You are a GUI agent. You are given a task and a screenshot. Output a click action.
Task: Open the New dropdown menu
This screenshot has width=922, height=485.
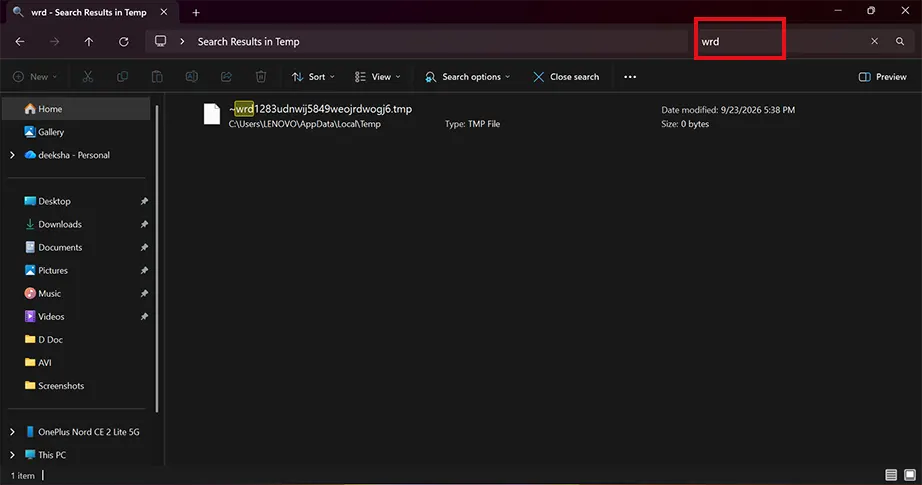35,77
